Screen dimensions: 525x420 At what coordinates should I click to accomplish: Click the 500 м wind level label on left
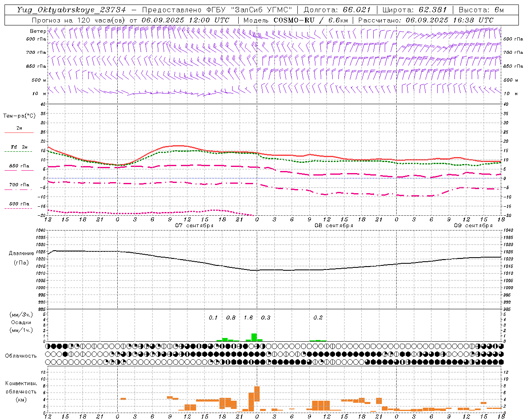click(x=39, y=80)
